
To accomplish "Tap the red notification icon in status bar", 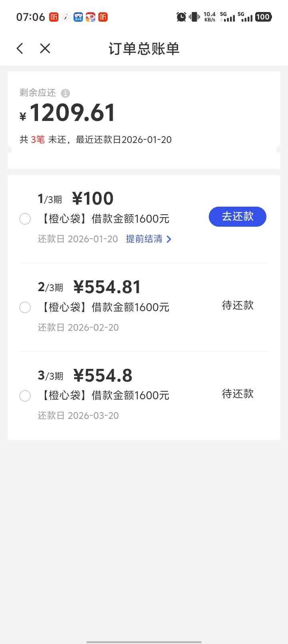I will [90, 17].
